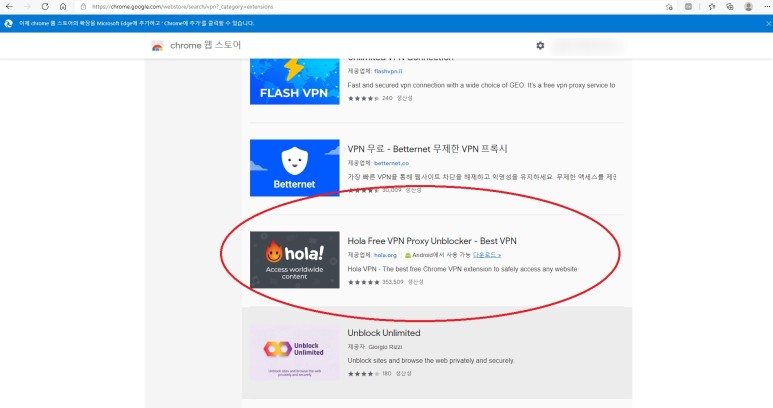Click the lock icon in the address bar
This screenshot has width=773, height=408.
83,7
